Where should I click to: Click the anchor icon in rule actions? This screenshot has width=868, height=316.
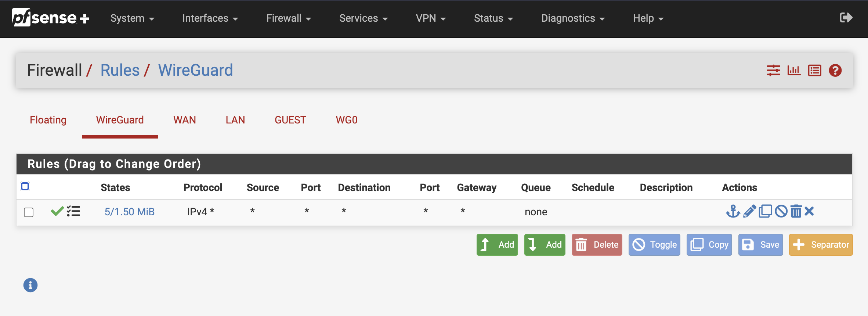click(x=733, y=211)
